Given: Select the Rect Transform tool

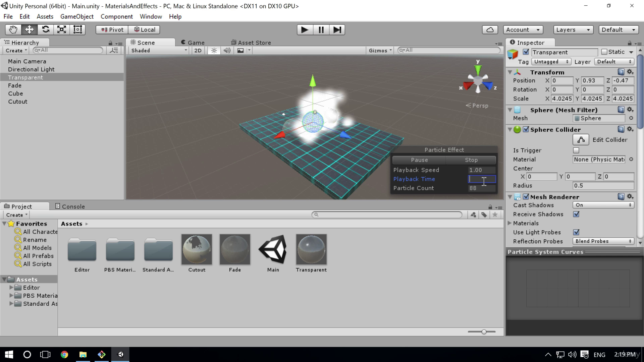Looking at the screenshot, I should 77,29.
